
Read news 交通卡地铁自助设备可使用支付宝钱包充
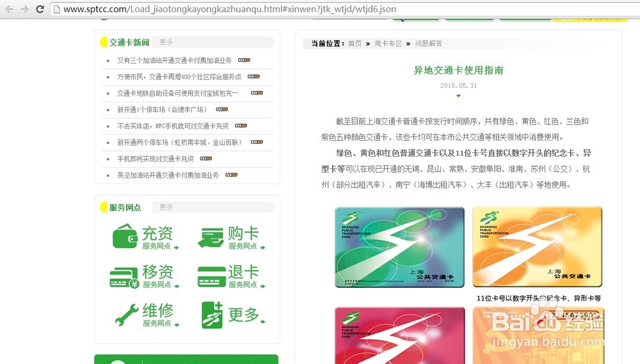coord(177,93)
